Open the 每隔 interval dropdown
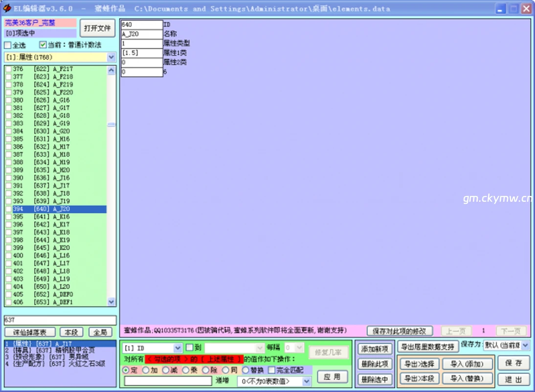Image resolution: width=535 pixels, height=392 pixels. tap(300, 348)
